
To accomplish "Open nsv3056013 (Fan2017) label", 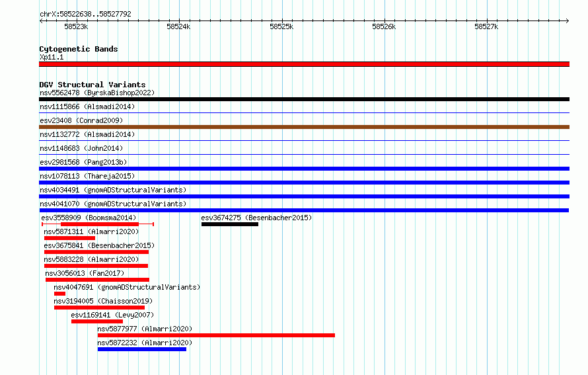I will pyautogui.click(x=85, y=273).
